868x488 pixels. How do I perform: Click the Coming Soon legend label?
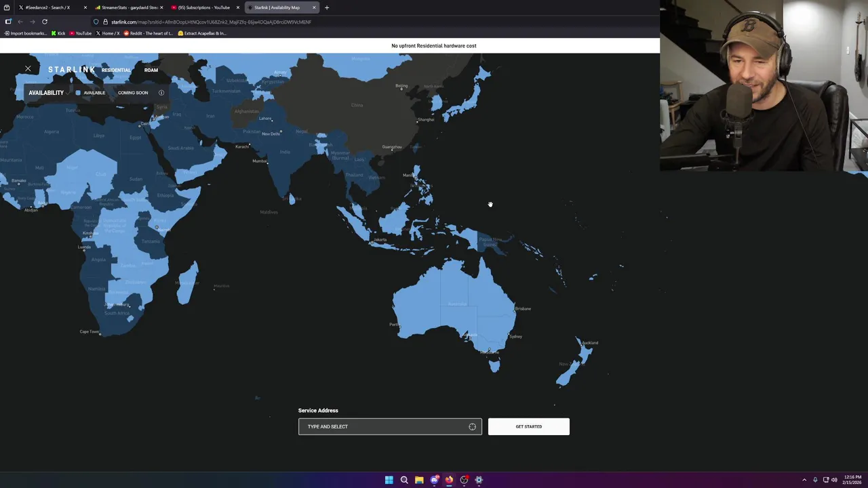(133, 93)
